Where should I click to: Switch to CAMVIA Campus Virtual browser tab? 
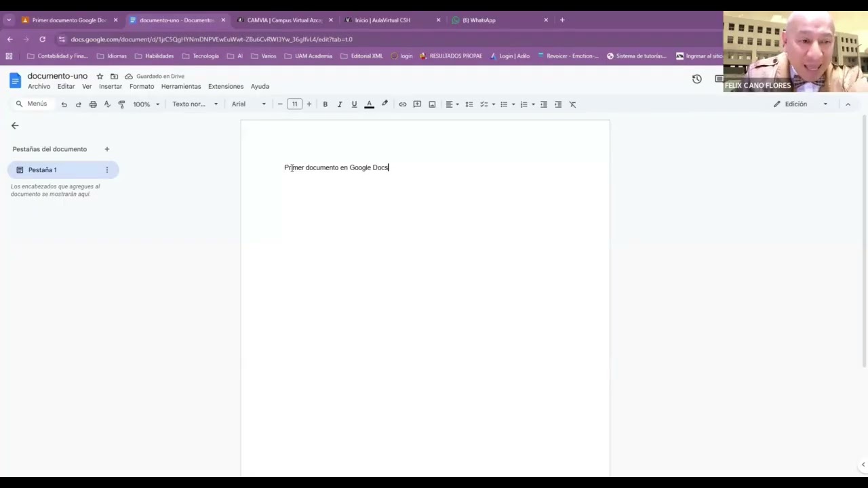coord(285,20)
